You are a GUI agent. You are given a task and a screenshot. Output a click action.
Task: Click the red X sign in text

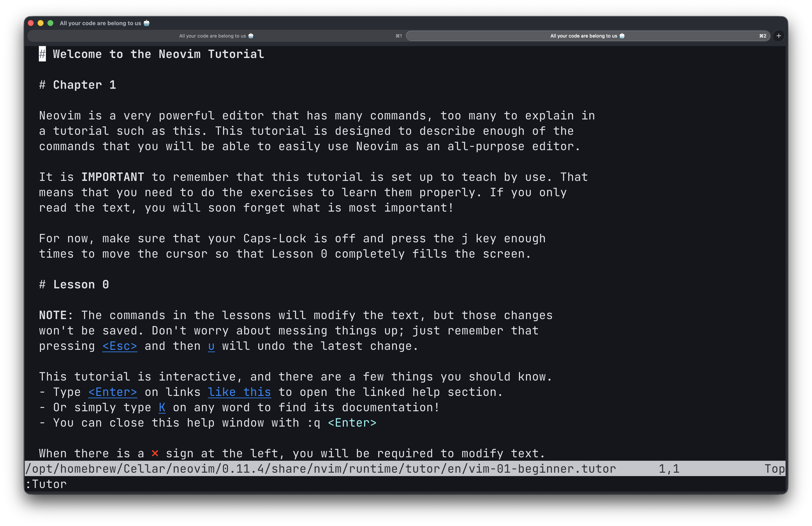coord(155,453)
